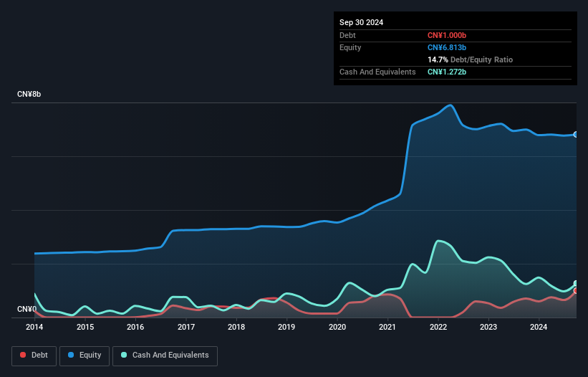Click the CN¥0 y-axis label
The width and height of the screenshot is (588, 377).
point(26,309)
